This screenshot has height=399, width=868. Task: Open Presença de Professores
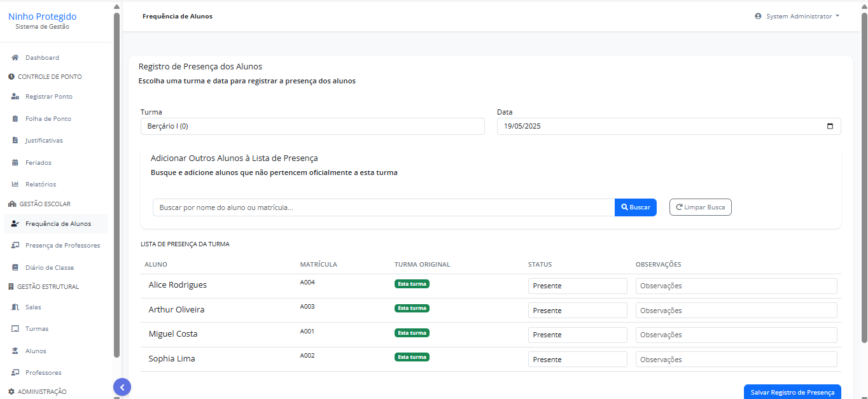coord(62,246)
